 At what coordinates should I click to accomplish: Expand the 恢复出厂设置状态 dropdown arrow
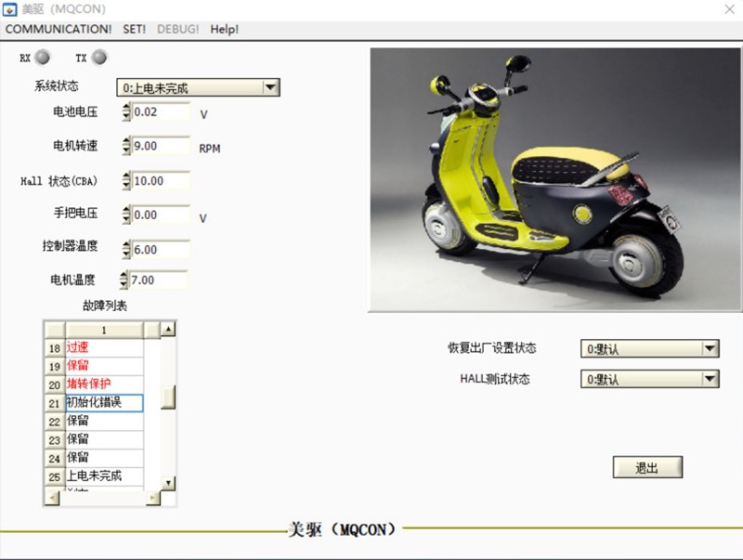pos(710,348)
